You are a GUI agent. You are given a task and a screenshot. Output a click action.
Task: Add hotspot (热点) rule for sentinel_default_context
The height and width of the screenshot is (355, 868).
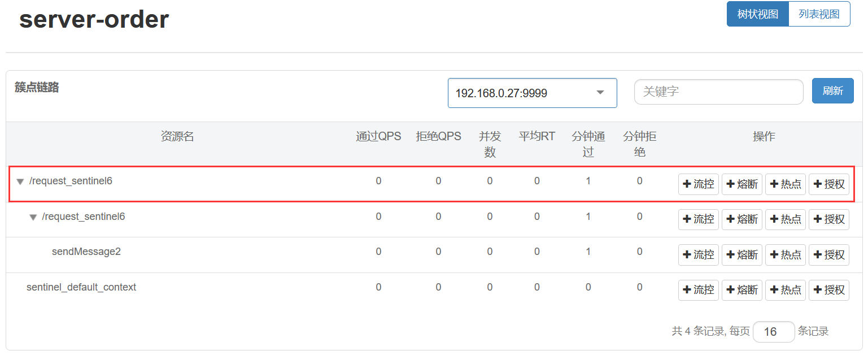785,290
